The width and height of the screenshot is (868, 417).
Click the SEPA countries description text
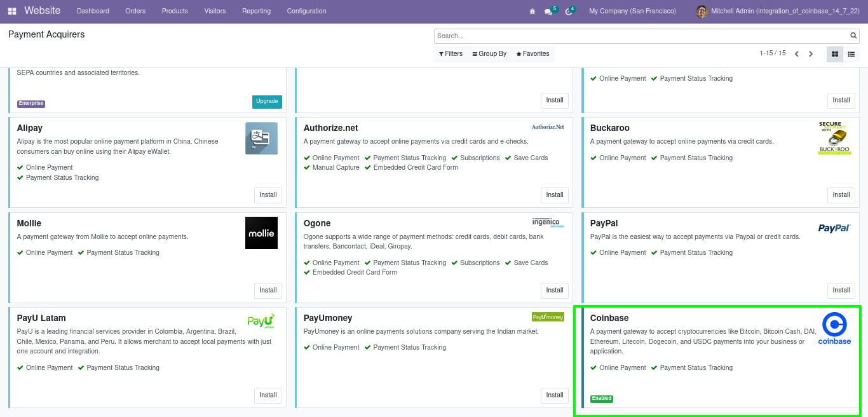[78, 73]
